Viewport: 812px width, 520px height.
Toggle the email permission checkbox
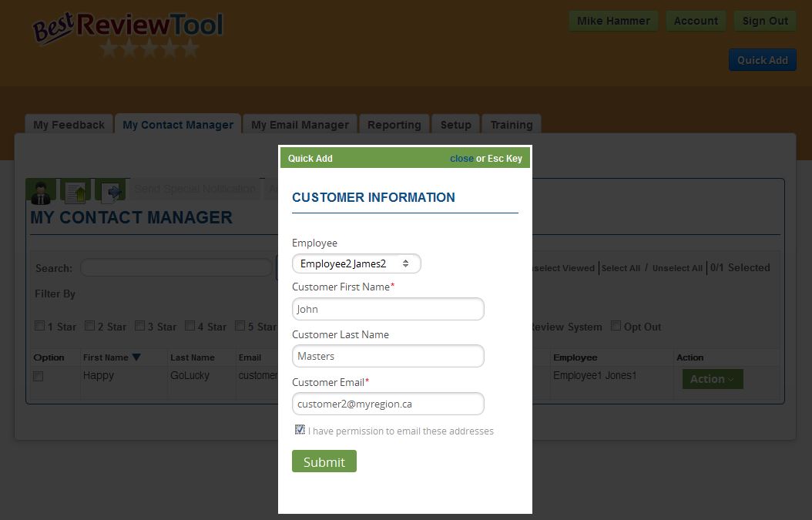point(300,430)
